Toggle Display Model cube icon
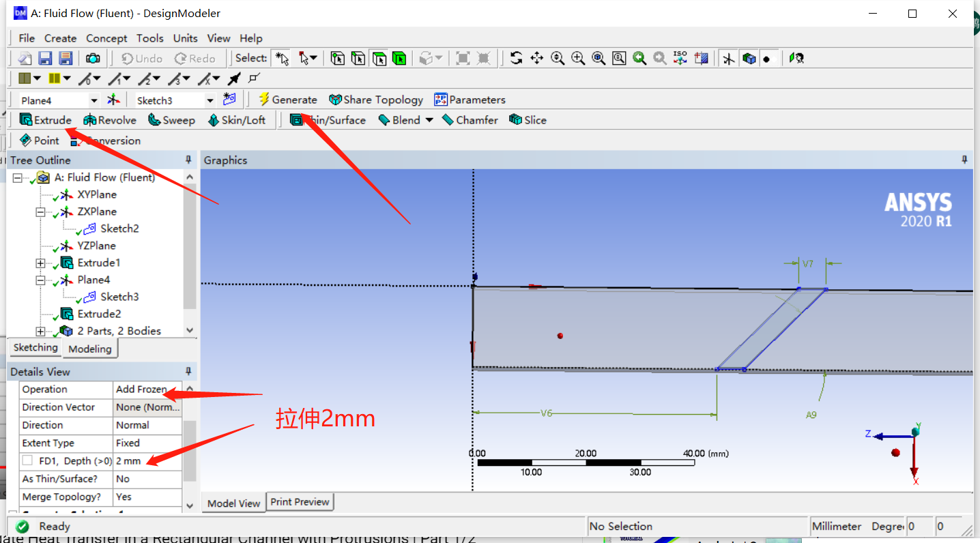This screenshot has width=980, height=543. coord(749,59)
